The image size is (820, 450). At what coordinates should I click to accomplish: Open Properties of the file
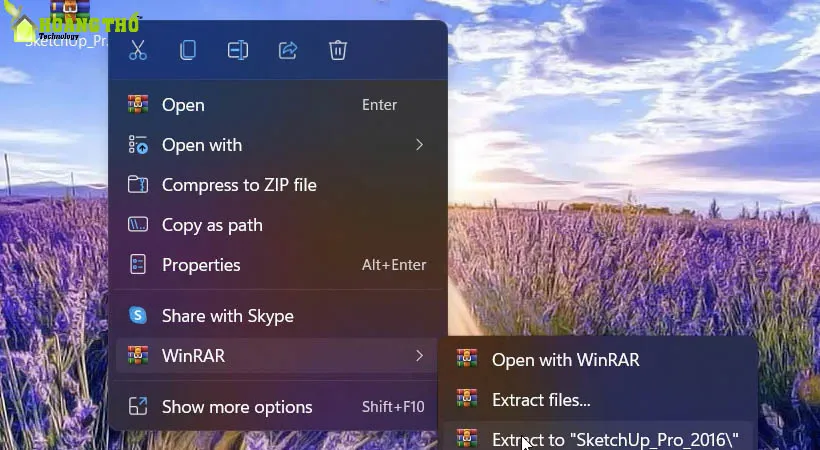pyautogui.click(x=201, y=265)
